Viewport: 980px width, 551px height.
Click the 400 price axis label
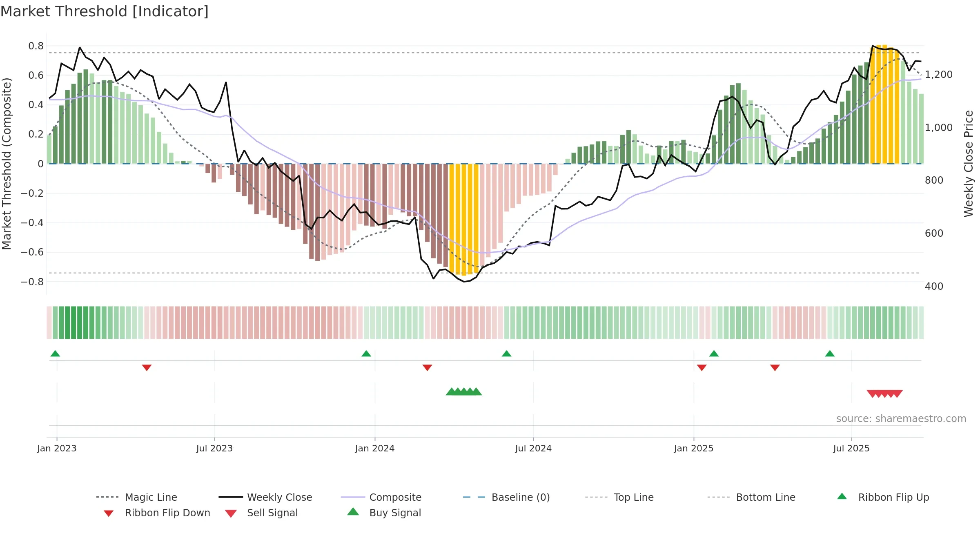(x=934, y=287)
